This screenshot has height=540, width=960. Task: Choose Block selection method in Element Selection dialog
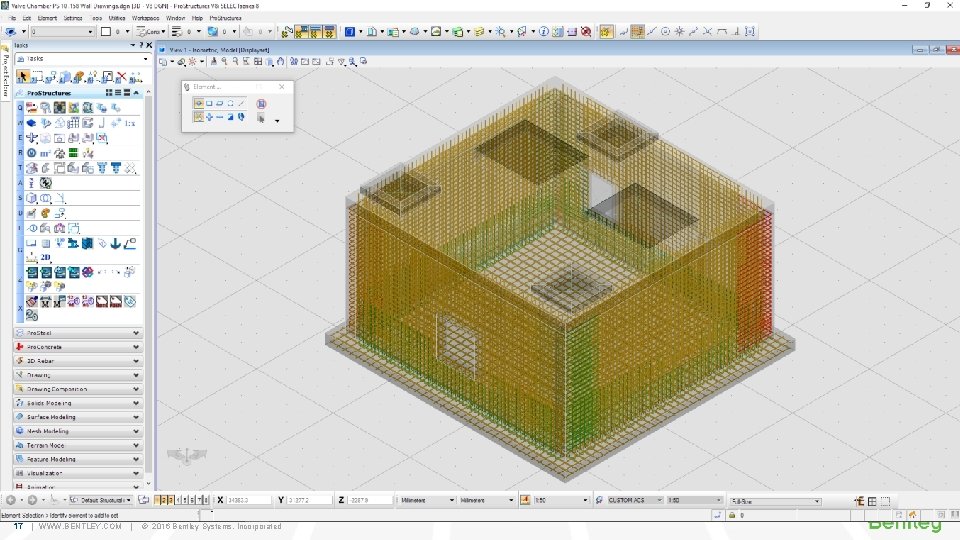click(x=209, y=103)
